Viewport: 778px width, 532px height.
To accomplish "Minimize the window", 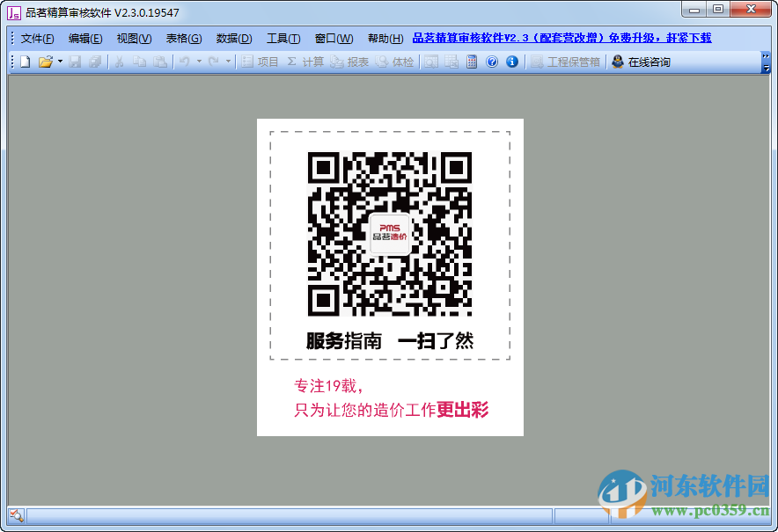I will tap(694, 10).
